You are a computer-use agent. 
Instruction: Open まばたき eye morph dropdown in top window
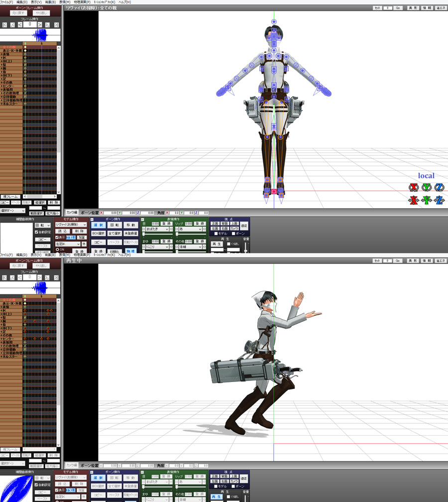157,229
